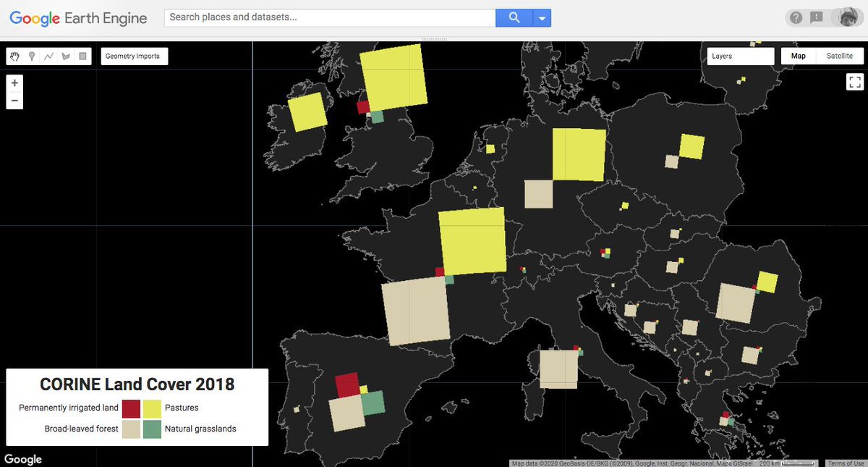Open the help question mark icon
This screenshot has width=868, height=467.
796,18
